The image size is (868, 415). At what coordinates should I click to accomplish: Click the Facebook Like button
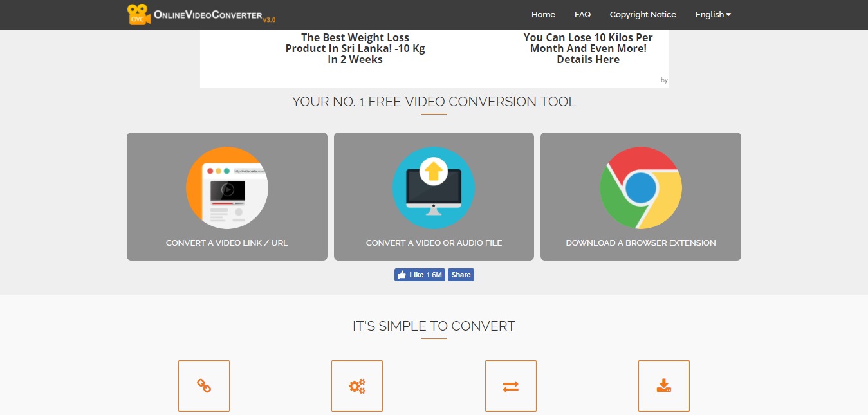pyautogui.click(x=419, y=274)
